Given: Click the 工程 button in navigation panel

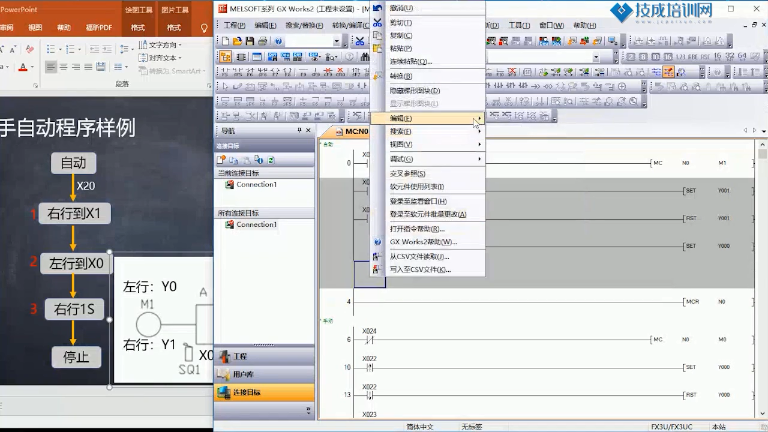Looking at the screenshot, I should pos(264,356).
